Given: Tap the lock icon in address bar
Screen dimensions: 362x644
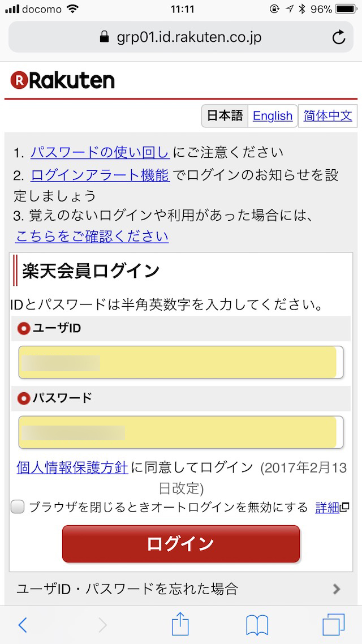Looking at the screenshot, I should (105, 37).
